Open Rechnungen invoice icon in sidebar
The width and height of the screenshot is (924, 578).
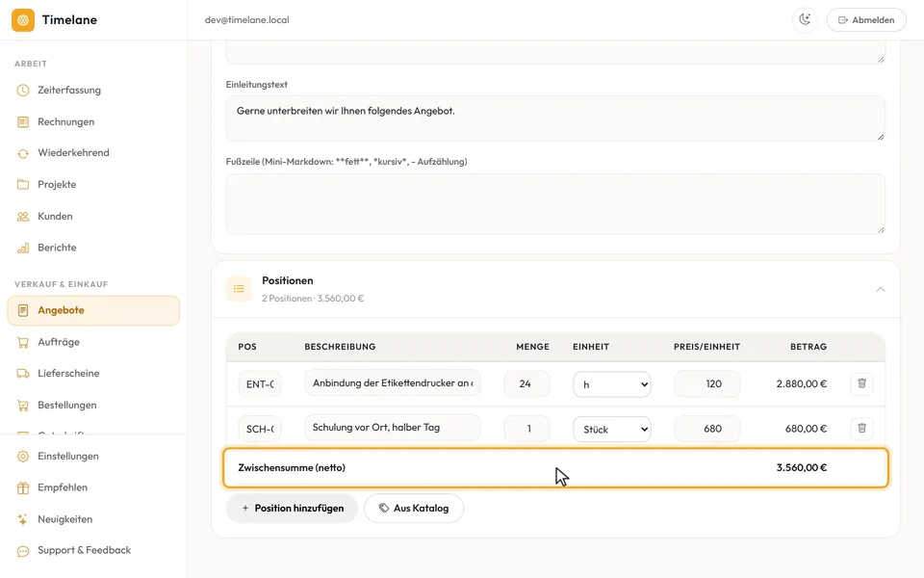coord(23,122)
